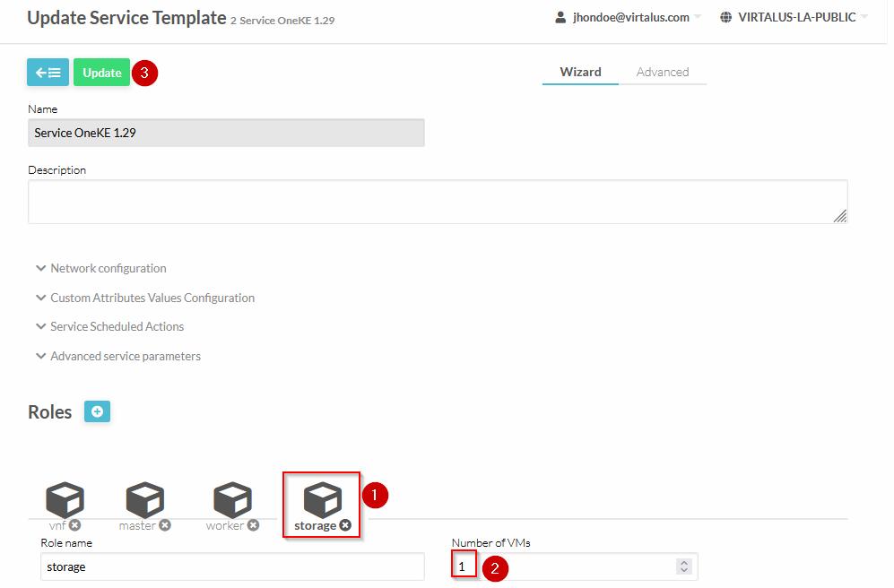This screenshot has height=588, width=894.
Task: Switch to the Advanced tab
Action: coord(662,72)
